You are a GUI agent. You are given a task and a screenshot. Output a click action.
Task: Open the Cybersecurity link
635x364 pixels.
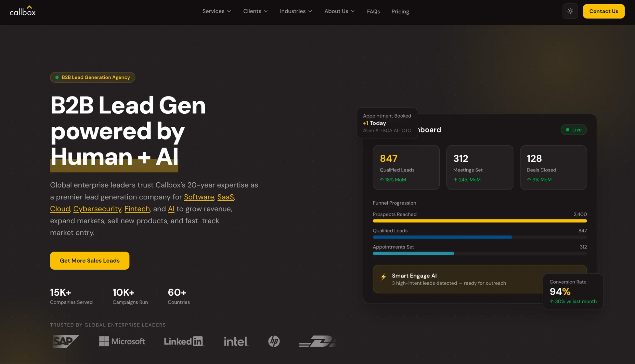pyautogui.click(x=97, y=209)
